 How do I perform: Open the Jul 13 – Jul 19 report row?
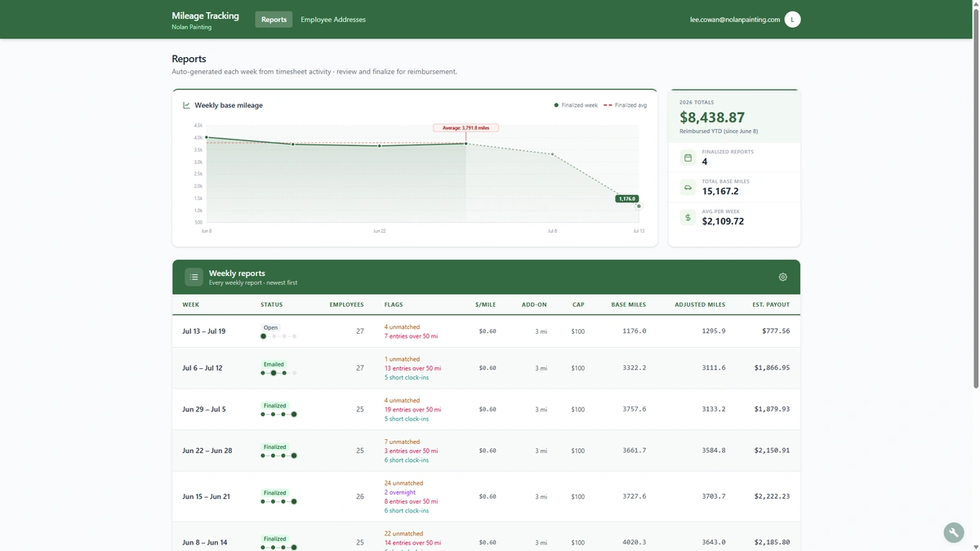point(486,331)
